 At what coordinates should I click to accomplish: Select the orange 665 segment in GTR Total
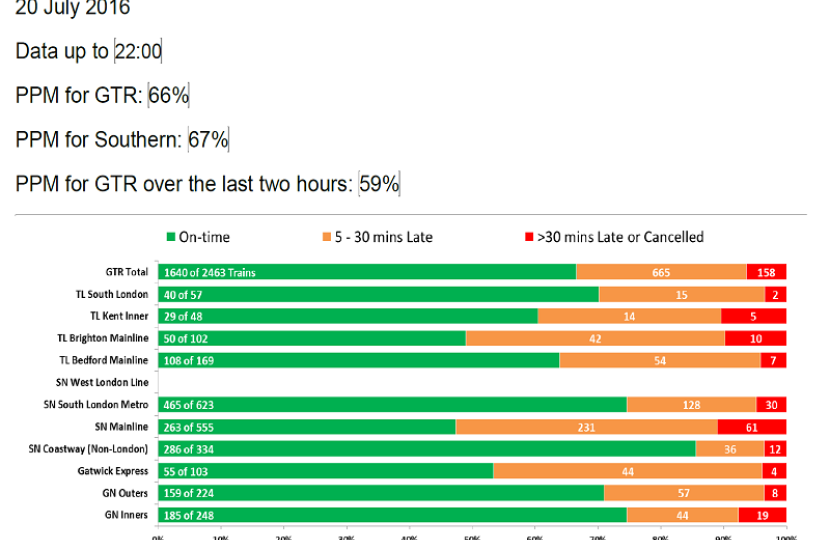(661, 272)
